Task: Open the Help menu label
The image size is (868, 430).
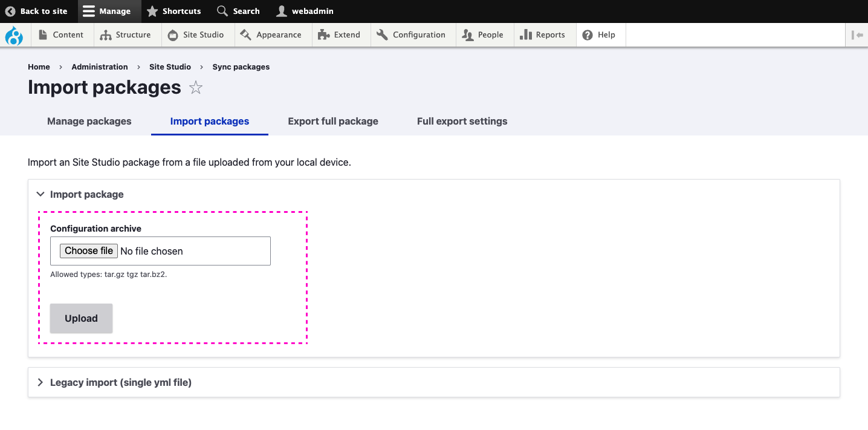Action: (x=606, y=34)
